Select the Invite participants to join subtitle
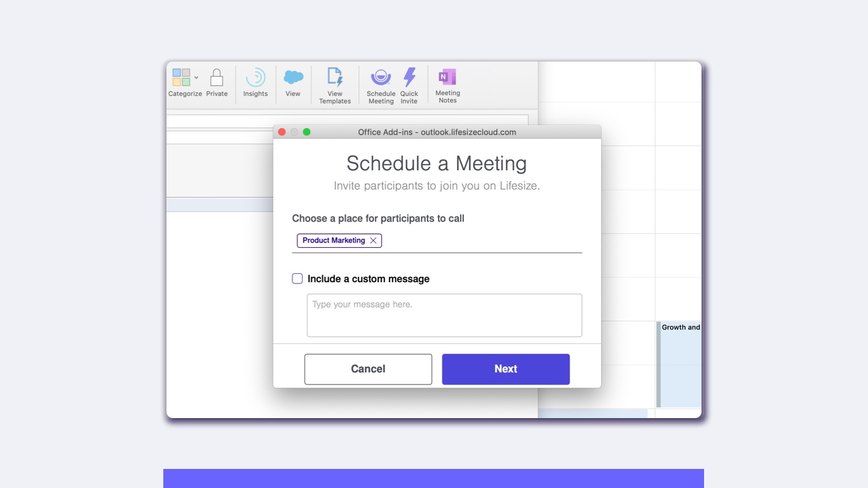 [437, 186]
